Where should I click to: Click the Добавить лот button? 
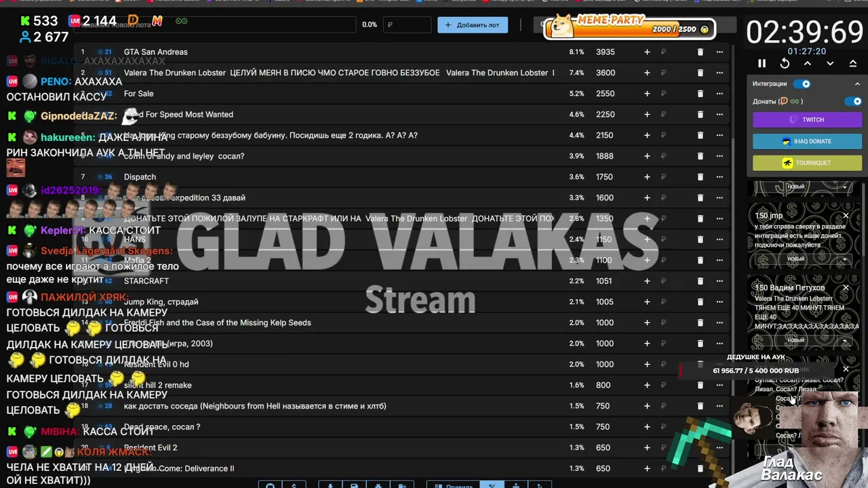click(x=473, y=25)
